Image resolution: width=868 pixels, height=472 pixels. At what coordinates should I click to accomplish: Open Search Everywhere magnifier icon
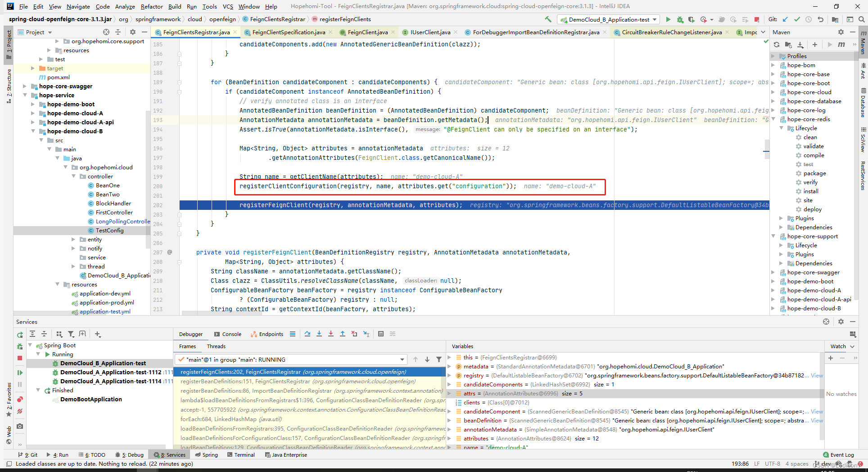coord(862,19)
